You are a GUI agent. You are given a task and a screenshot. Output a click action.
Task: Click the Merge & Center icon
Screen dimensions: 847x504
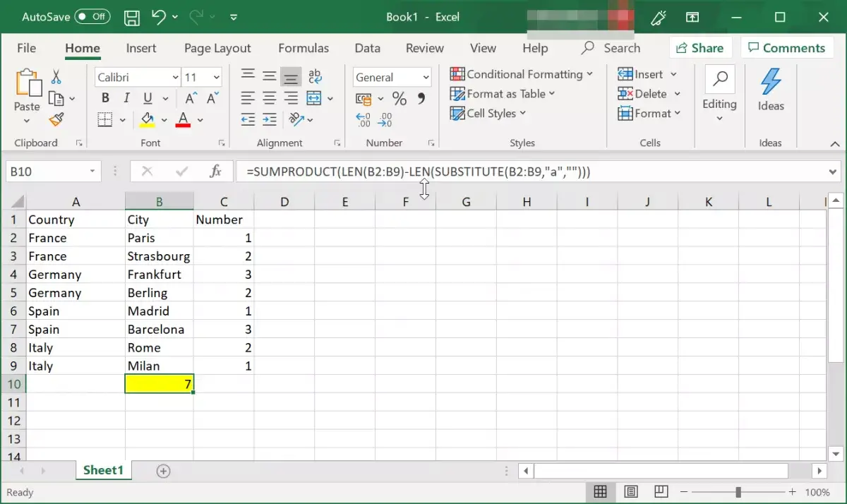click(x=314, y=98)
